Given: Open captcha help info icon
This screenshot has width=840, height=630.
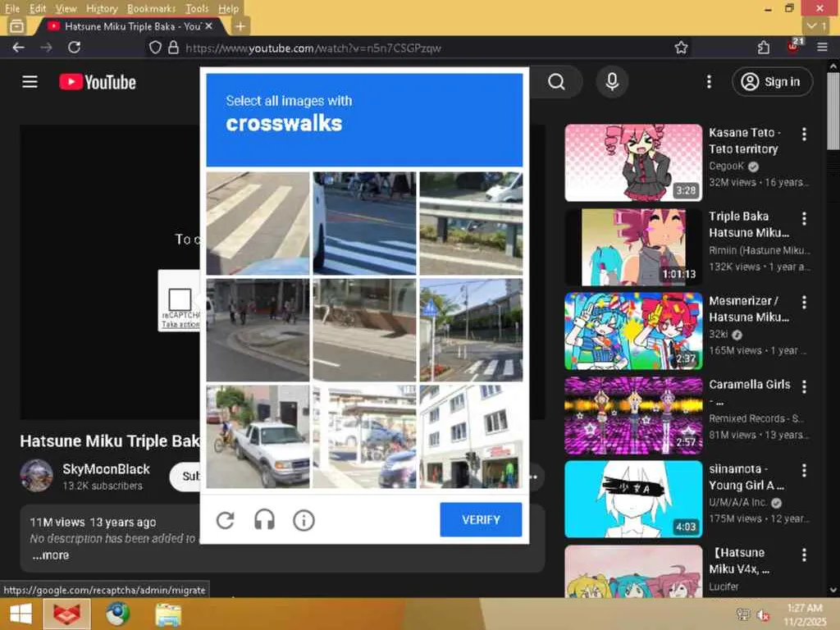Looking at the screenshot, I should point(304,520).
